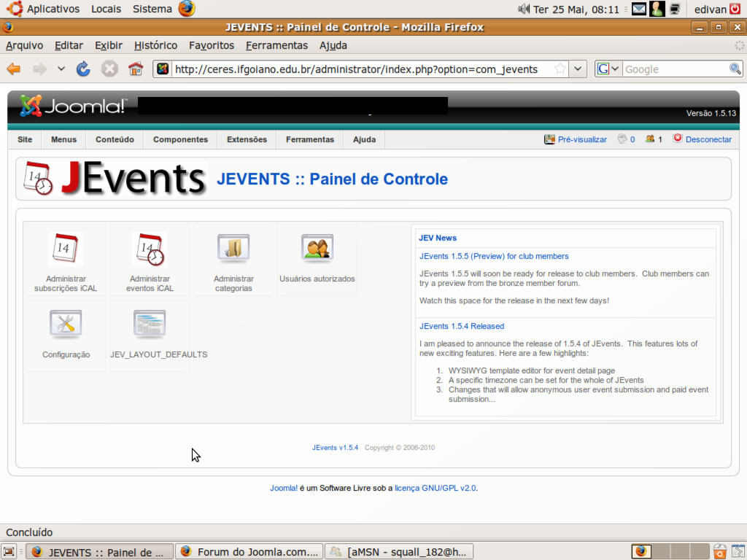Open JEV_LAYOUT_DEFAULTS icon
Screen dimensions: 747x560
click(x=150, y=324)
